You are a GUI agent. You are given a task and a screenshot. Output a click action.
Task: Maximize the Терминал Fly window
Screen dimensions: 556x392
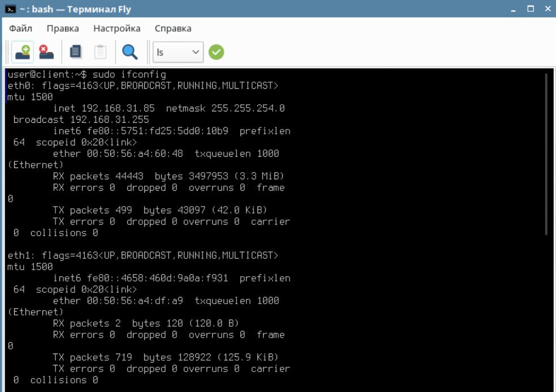(x=531, y=9)
